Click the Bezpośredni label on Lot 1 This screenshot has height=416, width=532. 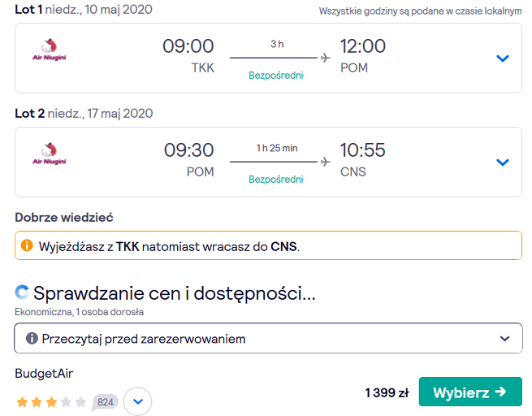[276, 76]
